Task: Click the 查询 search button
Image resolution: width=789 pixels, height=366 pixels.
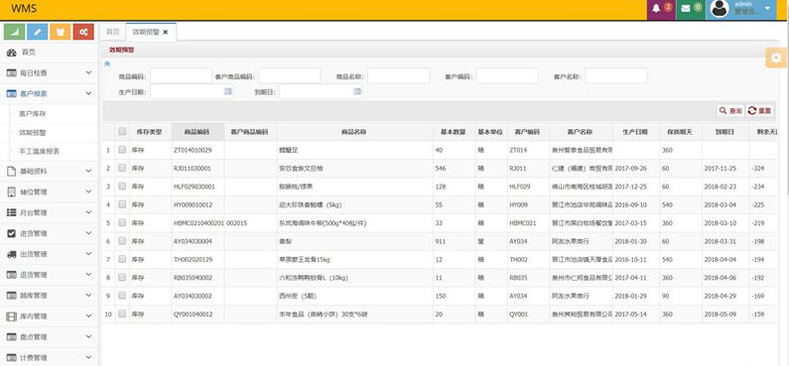Action: coord(730,111)
